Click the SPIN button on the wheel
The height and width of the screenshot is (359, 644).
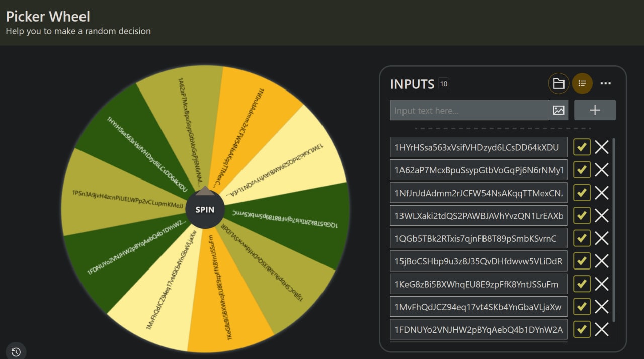coord(205,210)
